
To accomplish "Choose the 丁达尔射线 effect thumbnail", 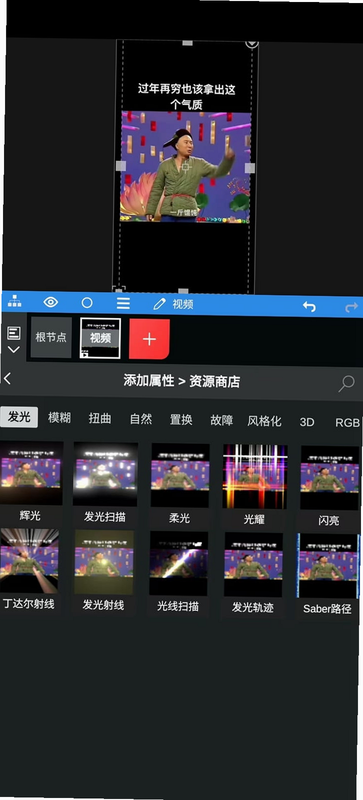I will coord(29,561).
